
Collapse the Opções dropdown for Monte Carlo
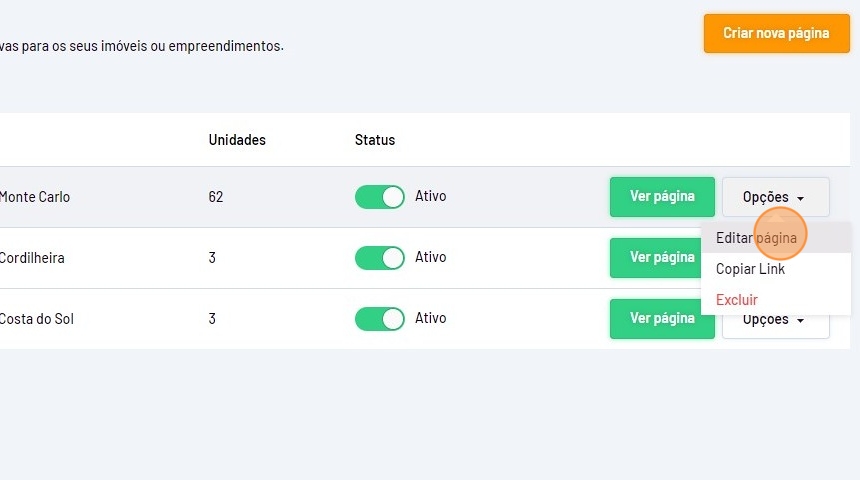point(775,197)
